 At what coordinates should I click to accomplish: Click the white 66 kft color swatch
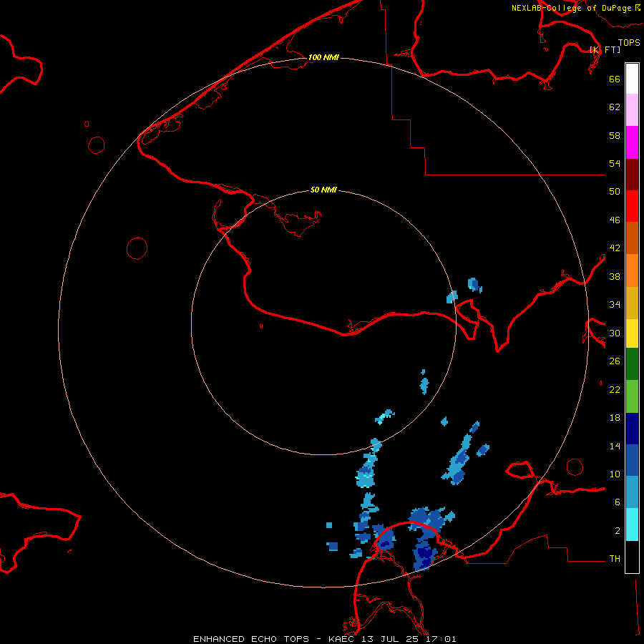pyautogui.click(x=632, y=79)
